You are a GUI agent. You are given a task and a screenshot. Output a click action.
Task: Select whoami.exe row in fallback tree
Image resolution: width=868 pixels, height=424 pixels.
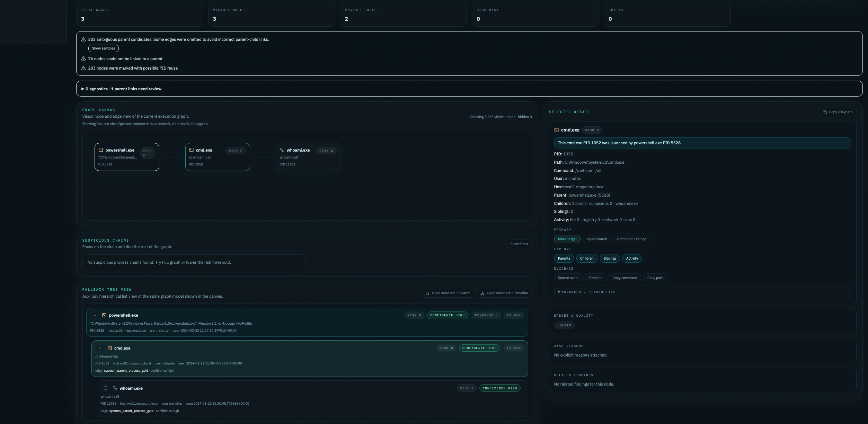[312, 399]
